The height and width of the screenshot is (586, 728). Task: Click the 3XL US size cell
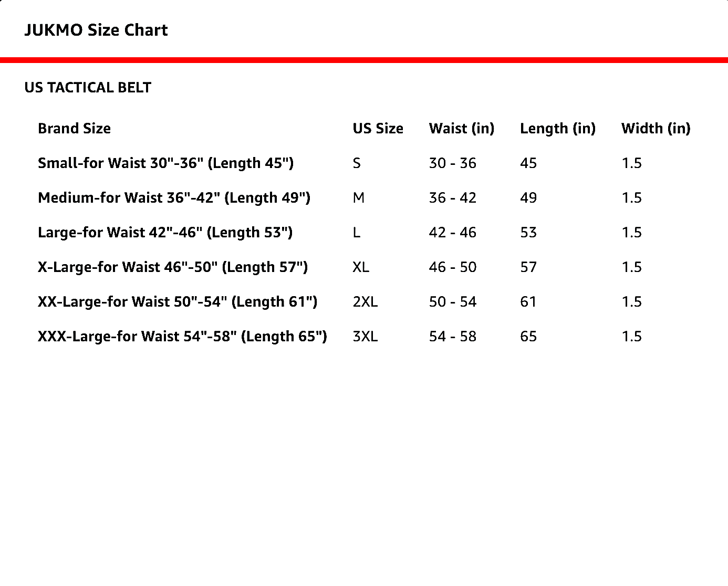tap(365, 337)
